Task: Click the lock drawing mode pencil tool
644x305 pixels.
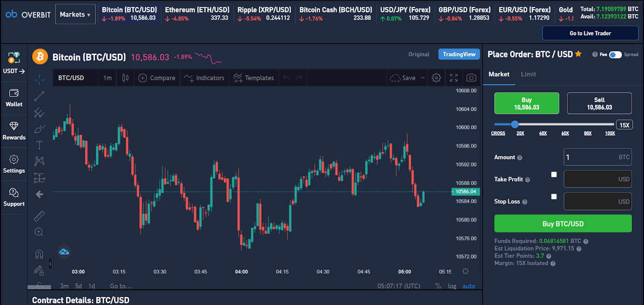Action: point(39,270)
